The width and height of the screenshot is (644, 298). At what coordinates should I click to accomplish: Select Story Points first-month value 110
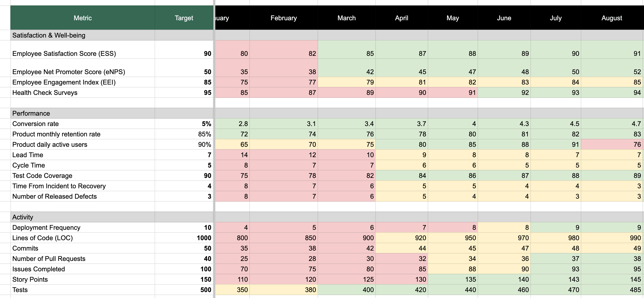[x=232, y=279]
